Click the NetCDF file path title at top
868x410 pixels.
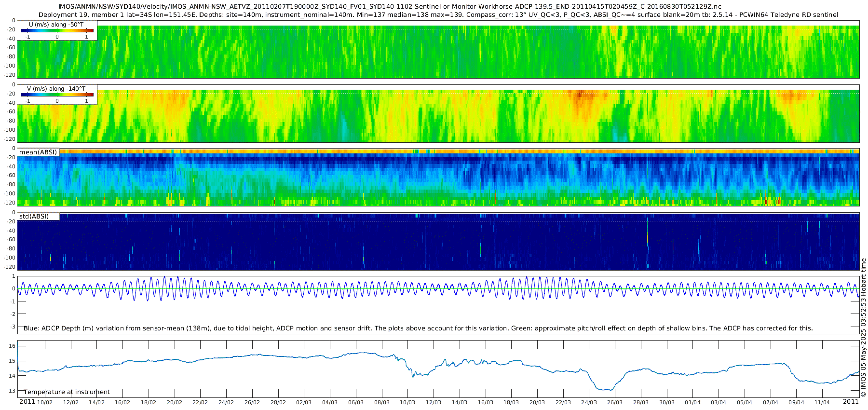pos(390,7)
